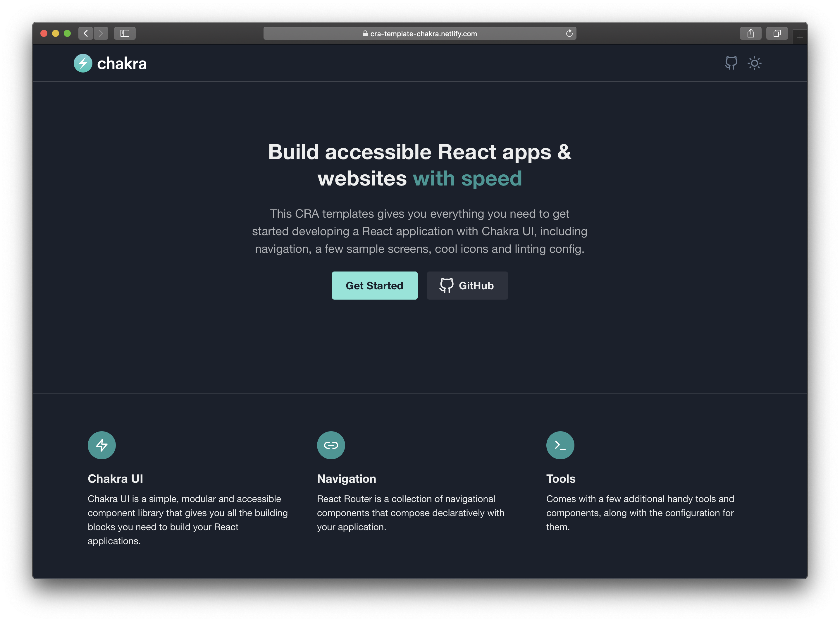
Task: Click the Chakra UI feature heading
Action: click(115, 479)
